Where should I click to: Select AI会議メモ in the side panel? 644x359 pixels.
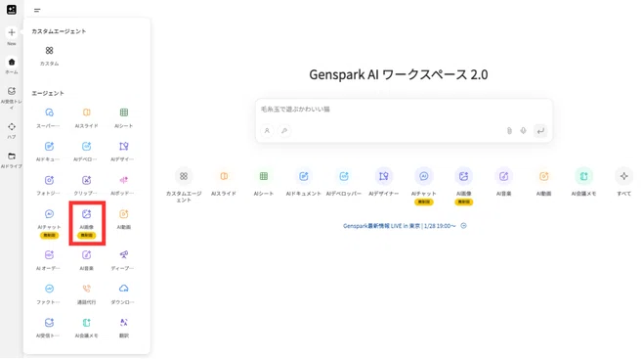[87, 328]
